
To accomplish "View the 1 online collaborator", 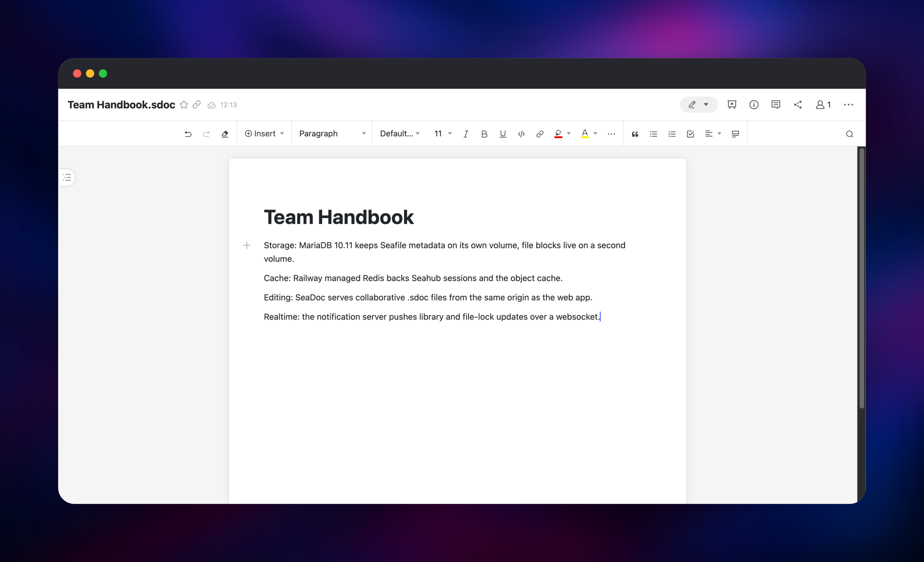I will click(823, 105).
